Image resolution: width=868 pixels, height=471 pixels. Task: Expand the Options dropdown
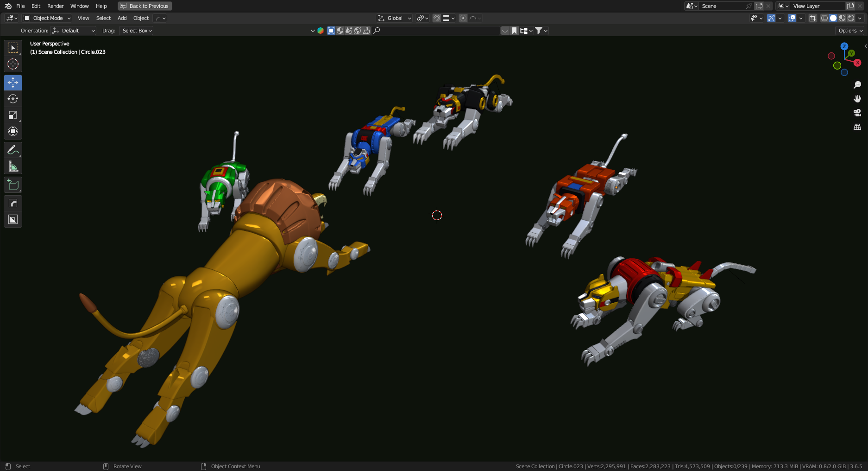(850, 31)
